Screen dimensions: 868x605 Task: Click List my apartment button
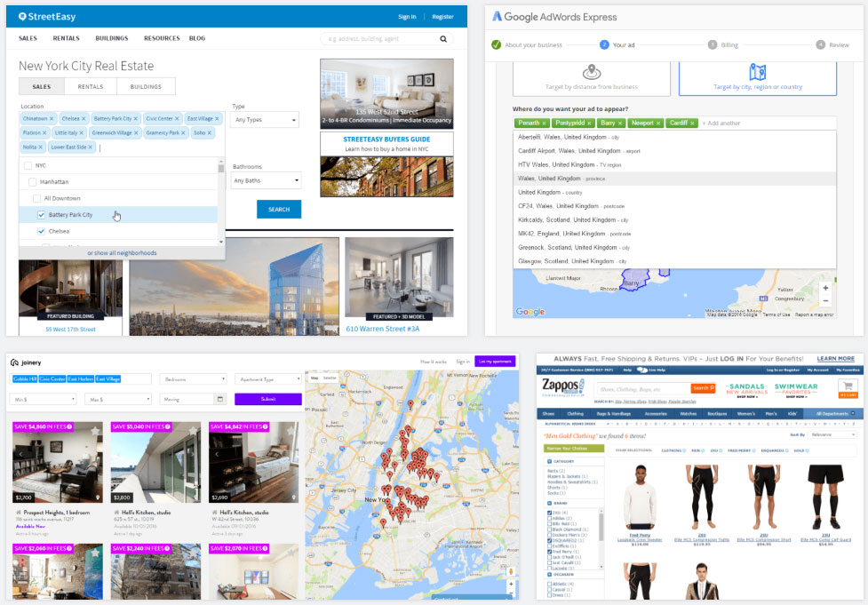click(495, 362)
